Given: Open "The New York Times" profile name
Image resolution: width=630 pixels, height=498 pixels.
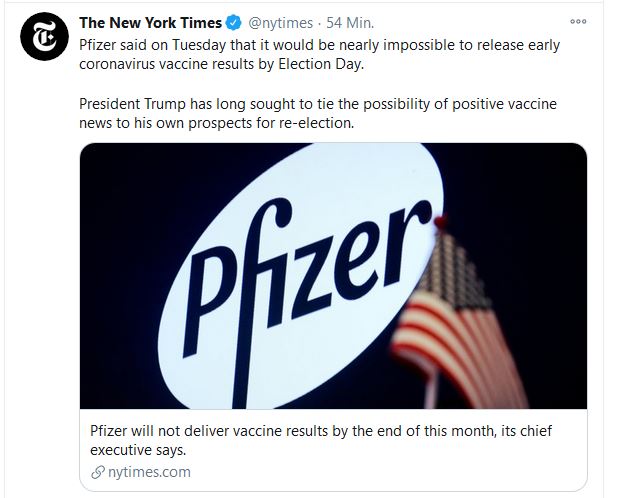Looking at the screenshot, I should tap(150, 24).
